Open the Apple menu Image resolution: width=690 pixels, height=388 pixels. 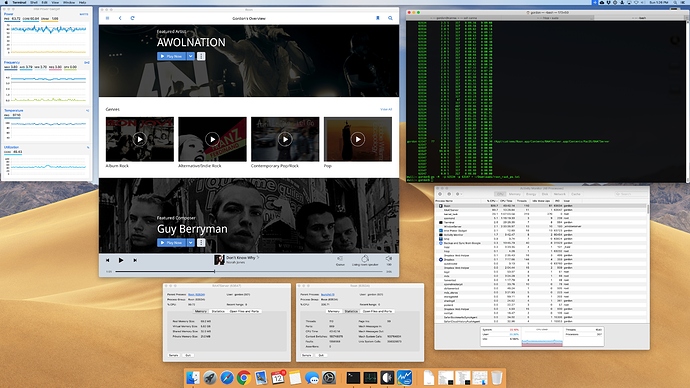point(6,2)
